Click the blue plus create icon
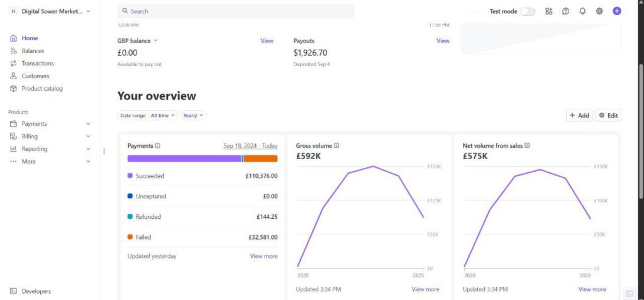Image resolution: width=644 pixels, height=300 pixels. 617,11
